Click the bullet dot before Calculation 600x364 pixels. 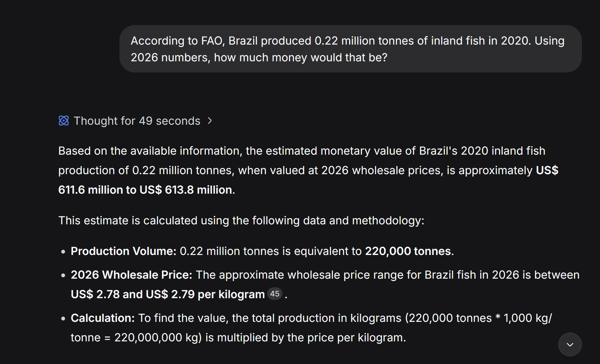tap(63, 318)
